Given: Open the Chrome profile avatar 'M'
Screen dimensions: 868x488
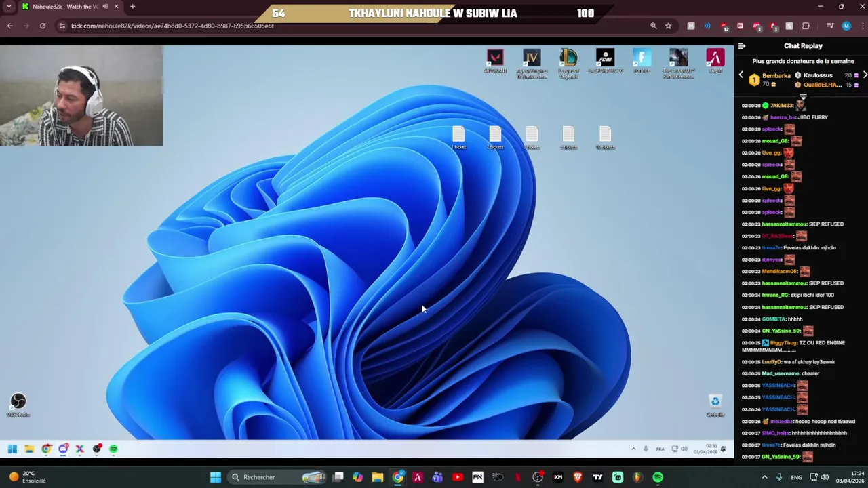Looking at the screenshot, I should click(x=846, y=26).
